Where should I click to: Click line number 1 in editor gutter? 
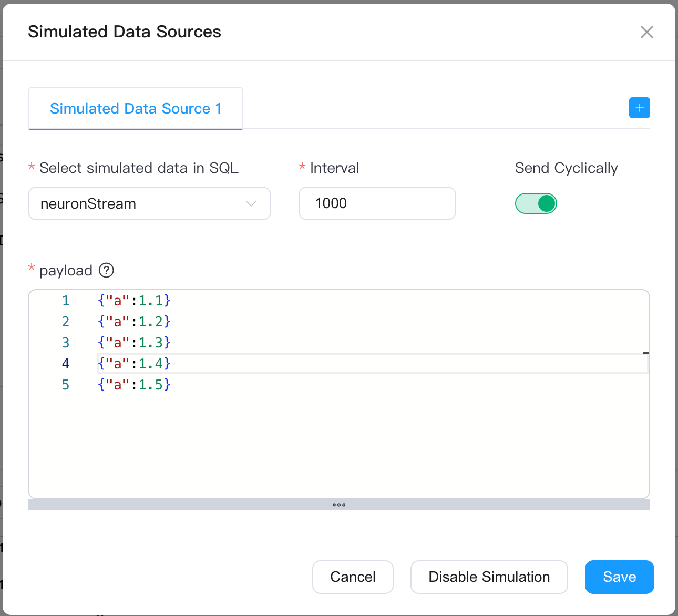pyautogui.click(x=66, y=301)
